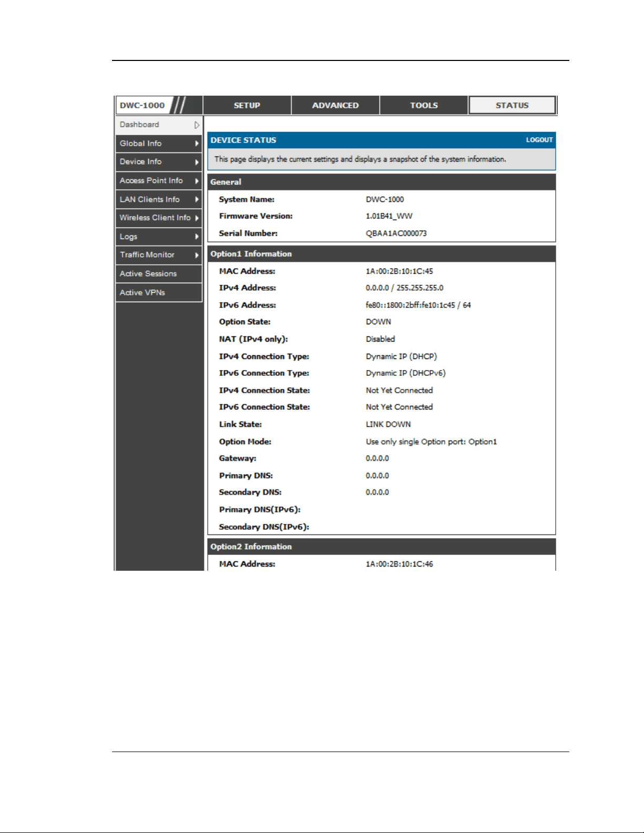Click Secondary DNS(IPv6) label
This screenshot has height=833, width=644.
point(264,527)
